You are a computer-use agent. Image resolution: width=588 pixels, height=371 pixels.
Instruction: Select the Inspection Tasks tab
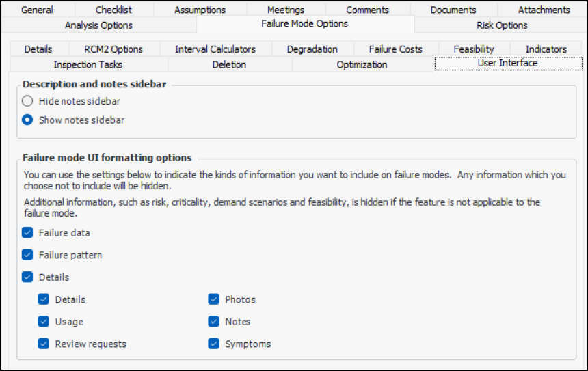pyautogui.click(x=88, y=64)
